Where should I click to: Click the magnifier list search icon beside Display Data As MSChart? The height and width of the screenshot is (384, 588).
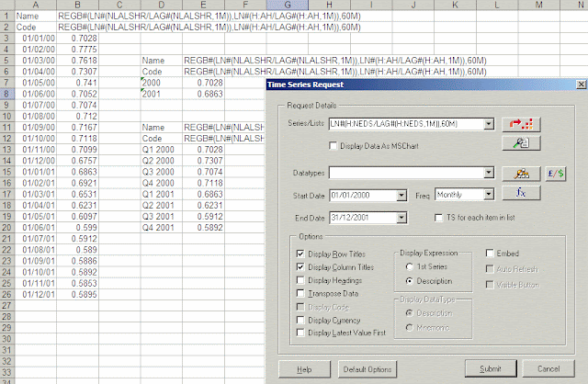(x=521, y=143)
